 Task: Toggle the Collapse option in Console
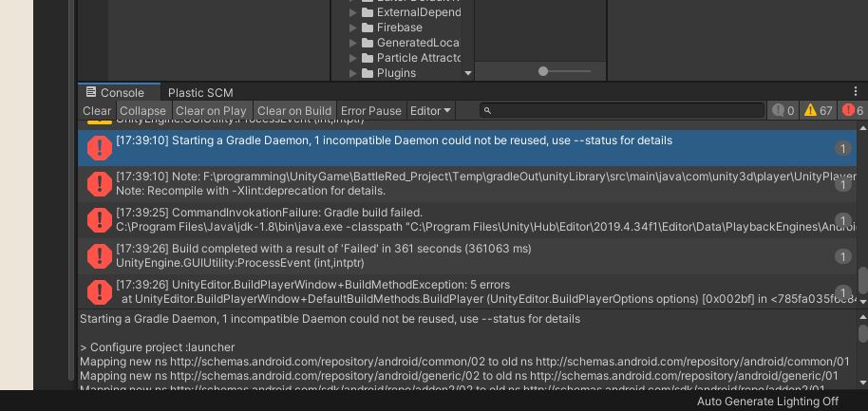(x=142, y=111)
